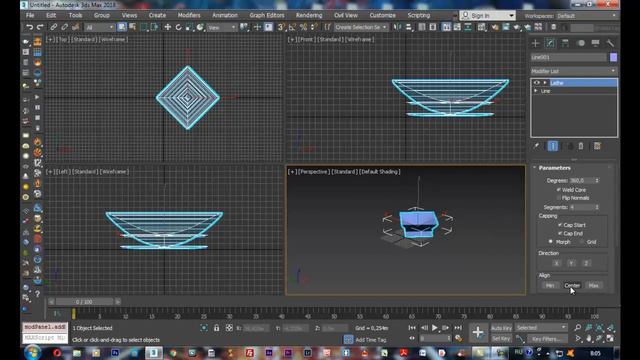
Task: Click the Redo arrow icon
Action: (40, 27)
